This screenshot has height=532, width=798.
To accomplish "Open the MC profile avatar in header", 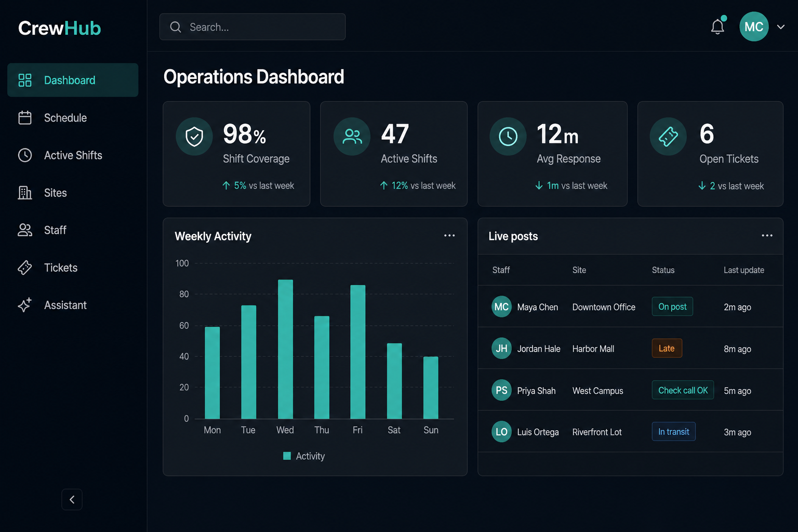I will 754,26.
